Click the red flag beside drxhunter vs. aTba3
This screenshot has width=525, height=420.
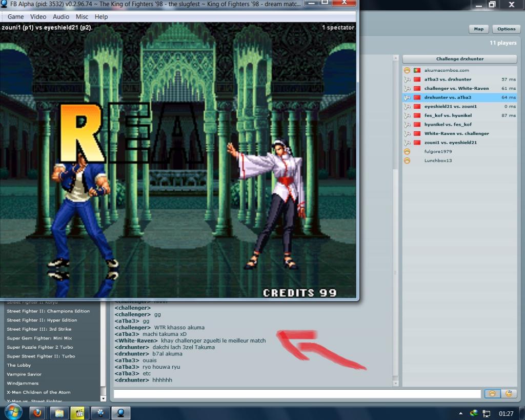pyautogui.click(x=417, y=97)
